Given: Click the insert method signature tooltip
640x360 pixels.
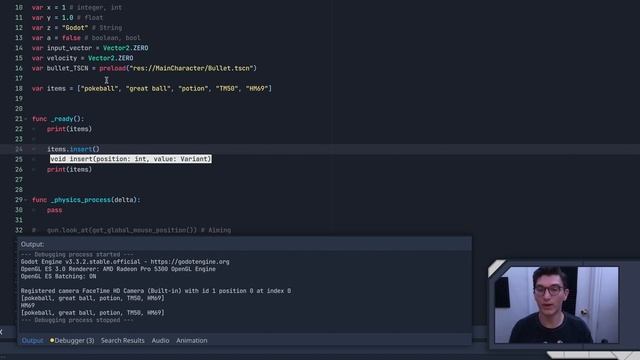Looking at the screenshot, I should click(x=131, y=159).
